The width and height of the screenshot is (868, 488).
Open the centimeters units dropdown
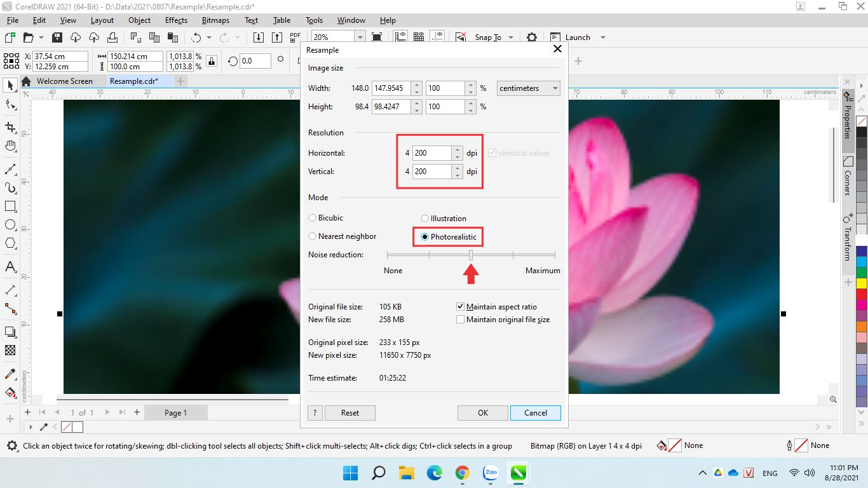click(528, 88)
